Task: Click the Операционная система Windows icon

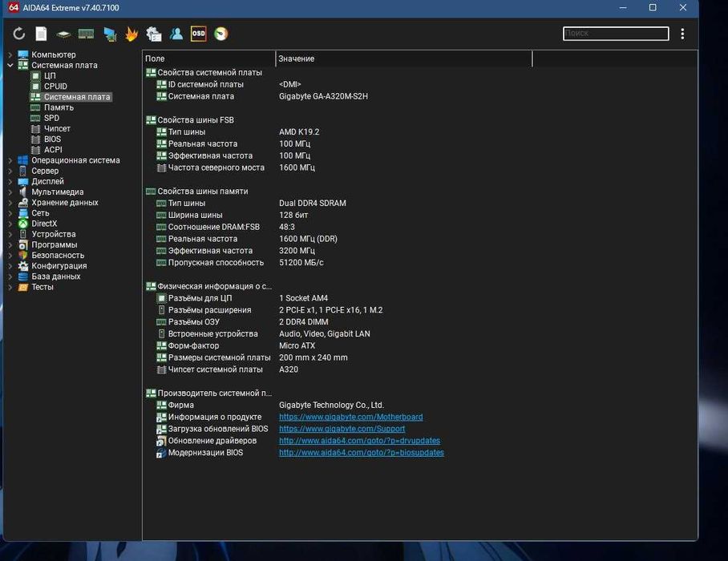Action: (22, 160)
